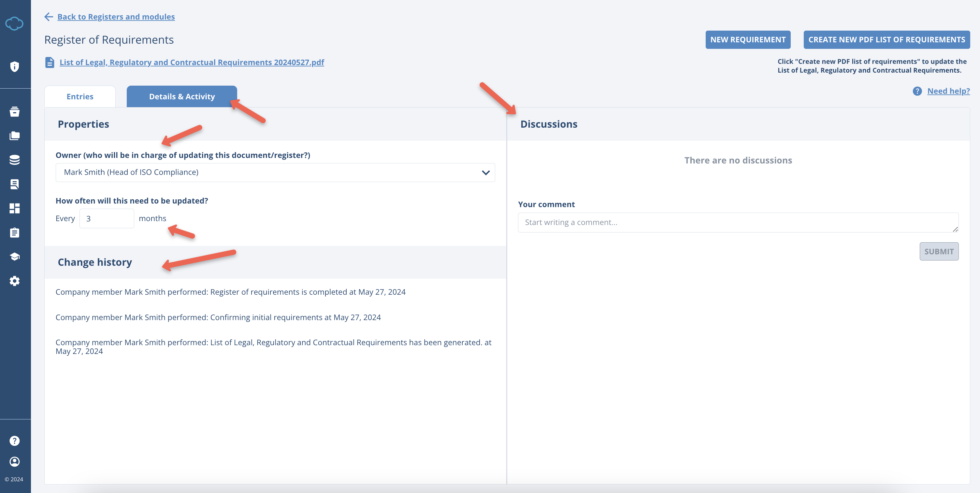Click the update frequency months field
This screenshot has height=493, width=980.
click(107, 218)
